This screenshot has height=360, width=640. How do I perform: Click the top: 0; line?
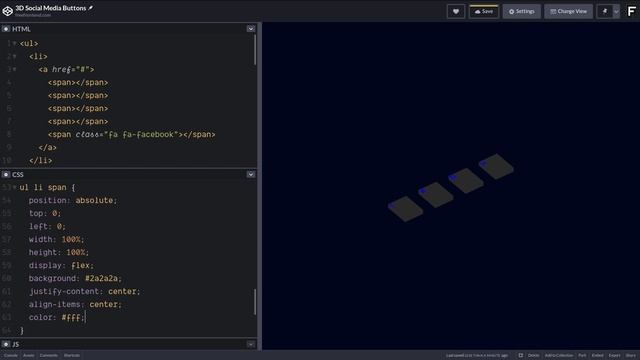coord(45,213)
